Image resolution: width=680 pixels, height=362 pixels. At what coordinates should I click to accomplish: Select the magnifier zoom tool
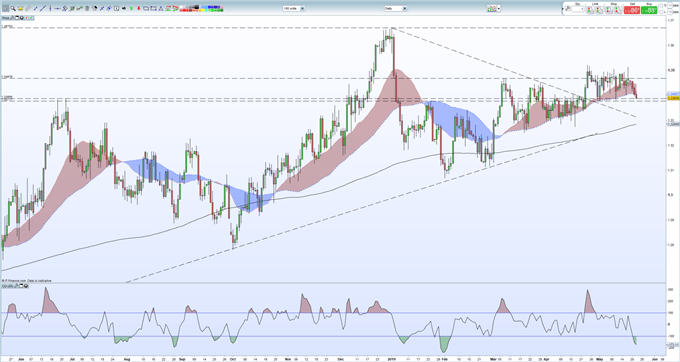(x=13, y=9)
